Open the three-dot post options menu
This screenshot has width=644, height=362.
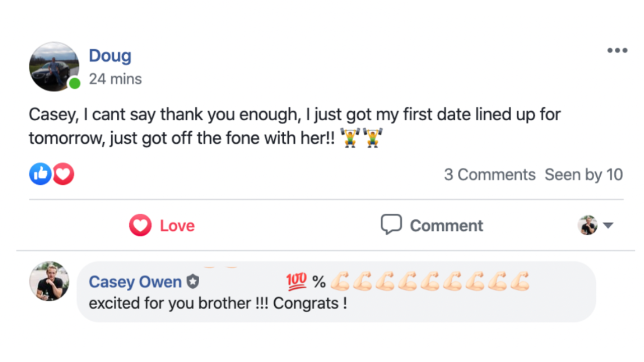(617, 50)
